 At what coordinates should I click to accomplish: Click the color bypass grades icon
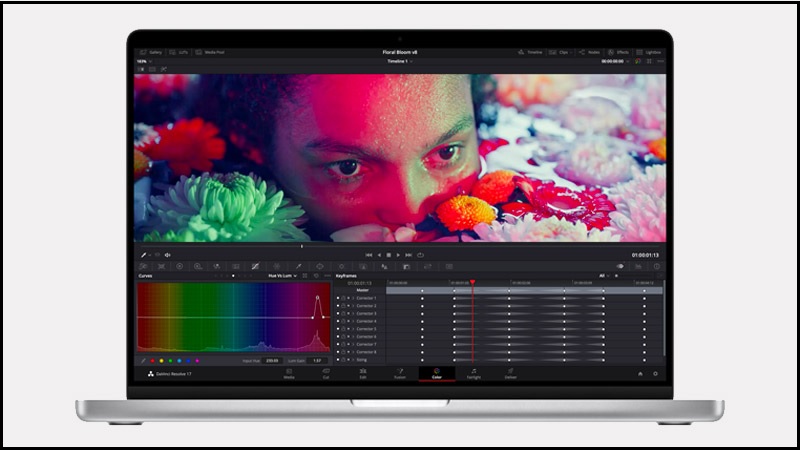[x=638, y=61]
